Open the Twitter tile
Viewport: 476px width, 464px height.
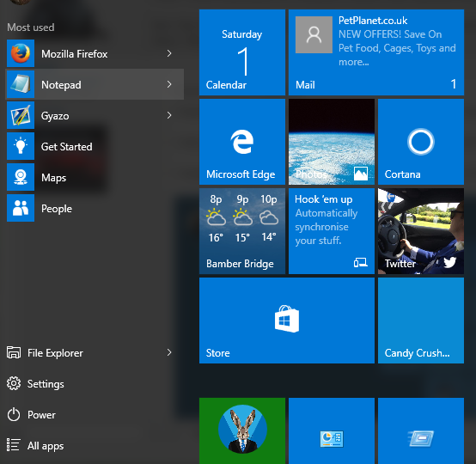click(x=421, y=231)
